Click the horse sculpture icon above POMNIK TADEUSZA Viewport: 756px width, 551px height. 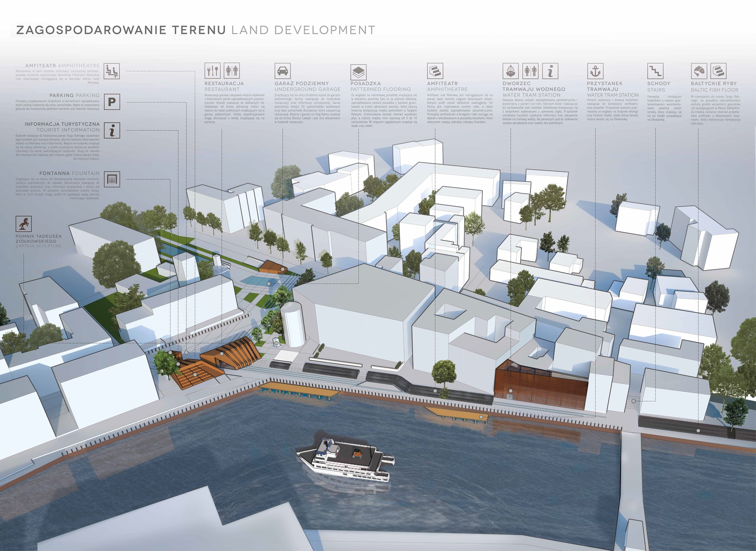[23, 224]
